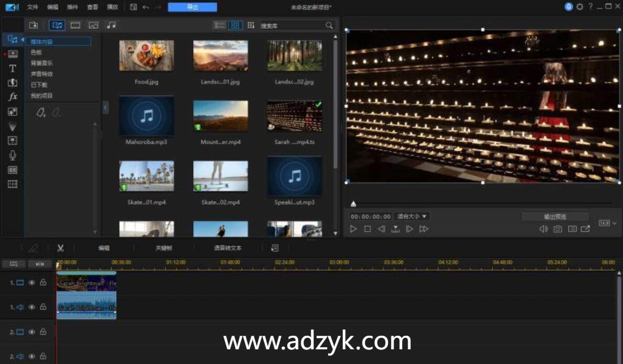Expand the 16:9 aspect ratio dropdown

click(x=607, y=223)
